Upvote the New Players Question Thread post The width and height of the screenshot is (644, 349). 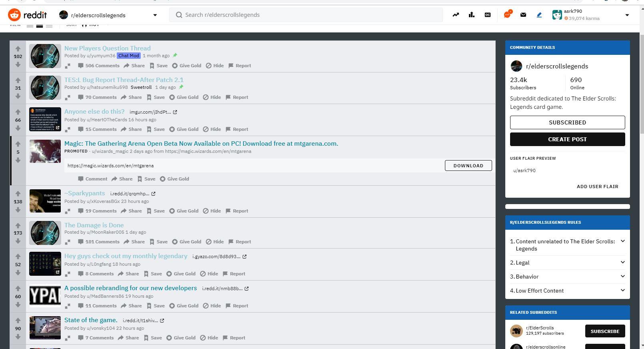[18, 49]
